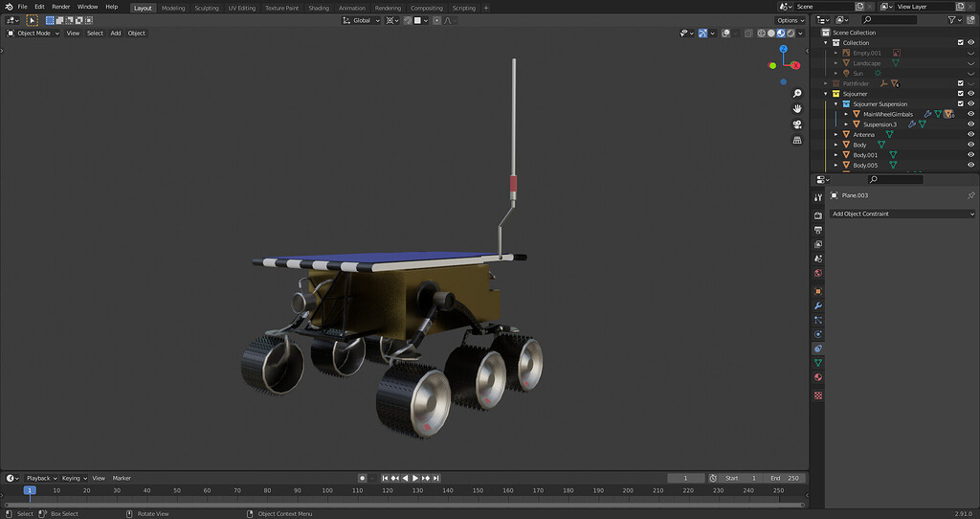Open the Material properties tab

coord(818,377)
